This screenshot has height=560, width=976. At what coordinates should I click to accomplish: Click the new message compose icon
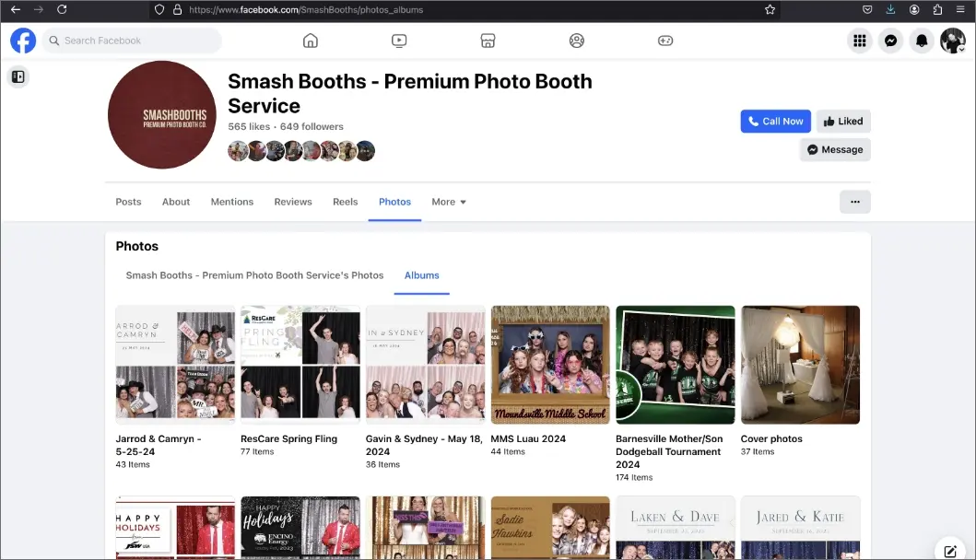[950, 550]
